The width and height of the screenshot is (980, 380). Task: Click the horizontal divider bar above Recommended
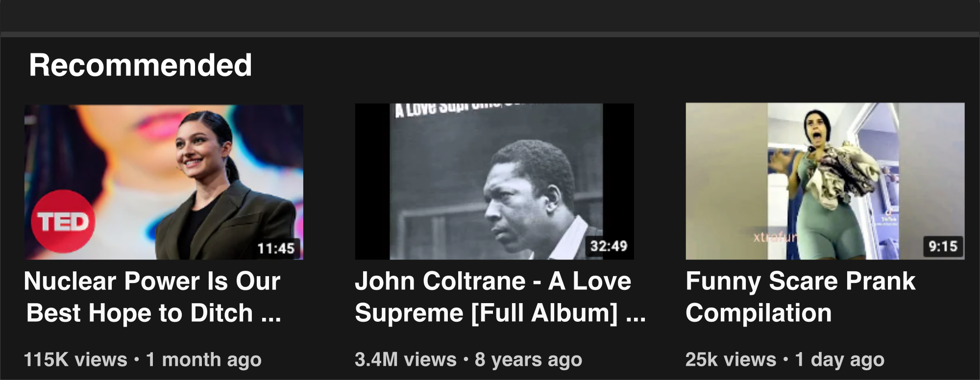(490, 34)
